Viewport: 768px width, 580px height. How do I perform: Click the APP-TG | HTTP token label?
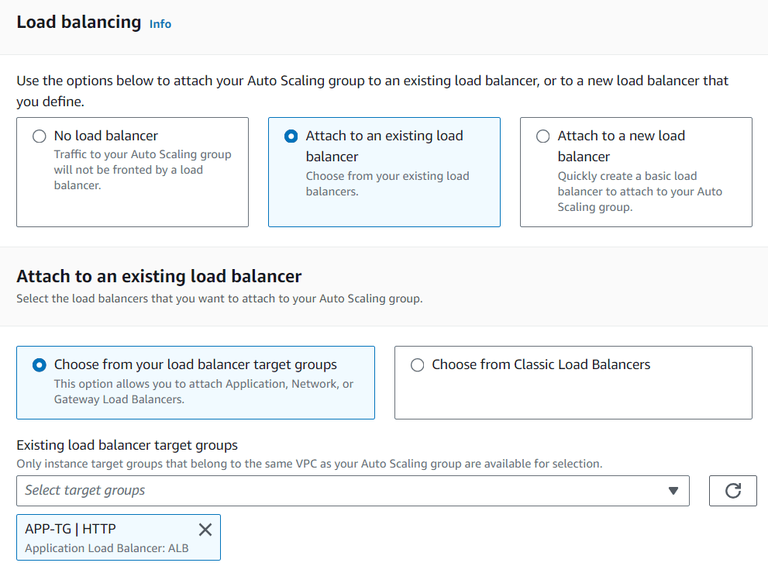tap(71, 529)
